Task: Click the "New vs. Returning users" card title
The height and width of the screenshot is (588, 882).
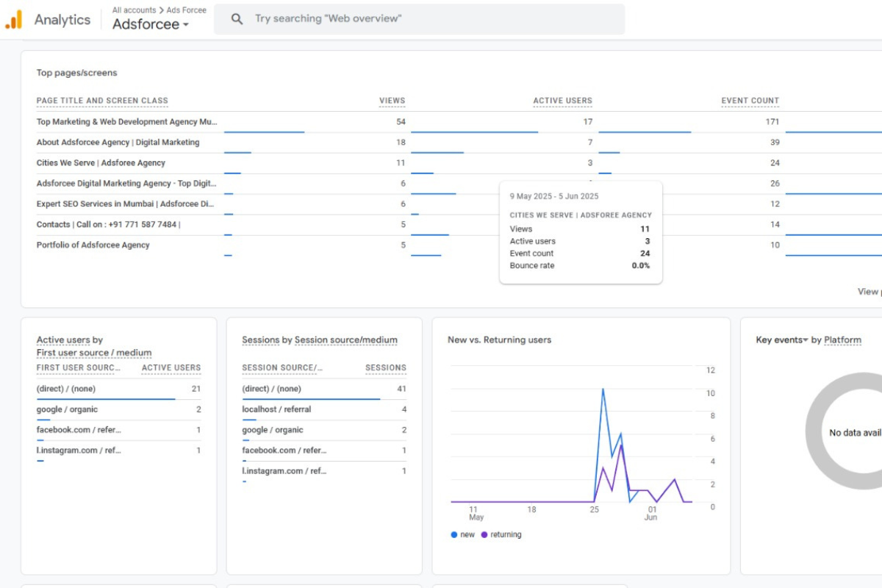Action: click(x=500, y=340)
